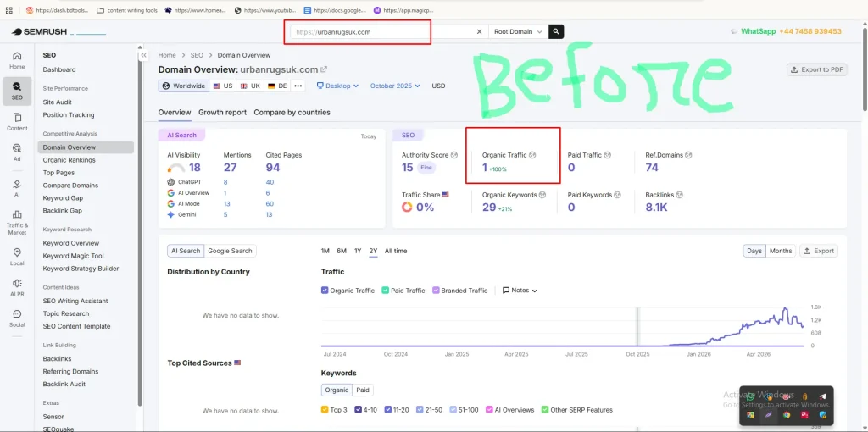
Task: Click the AI Visibility gauge icon
Action: (x=176, y=169)
